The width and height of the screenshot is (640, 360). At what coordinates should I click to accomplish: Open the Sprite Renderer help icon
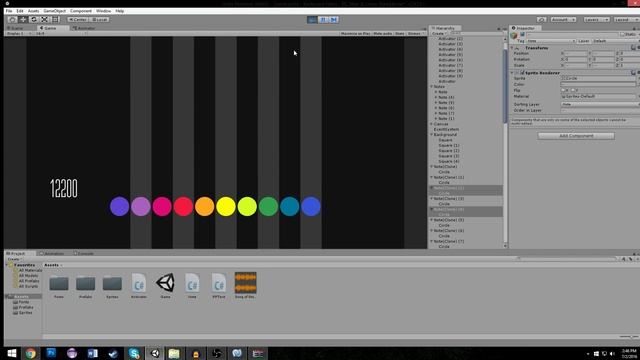pyautogui.click(x=633, y=73)
